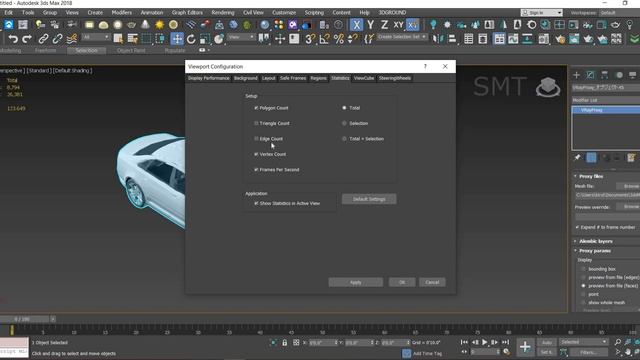Toggle the Angle Snap icon

coord(324,39)
